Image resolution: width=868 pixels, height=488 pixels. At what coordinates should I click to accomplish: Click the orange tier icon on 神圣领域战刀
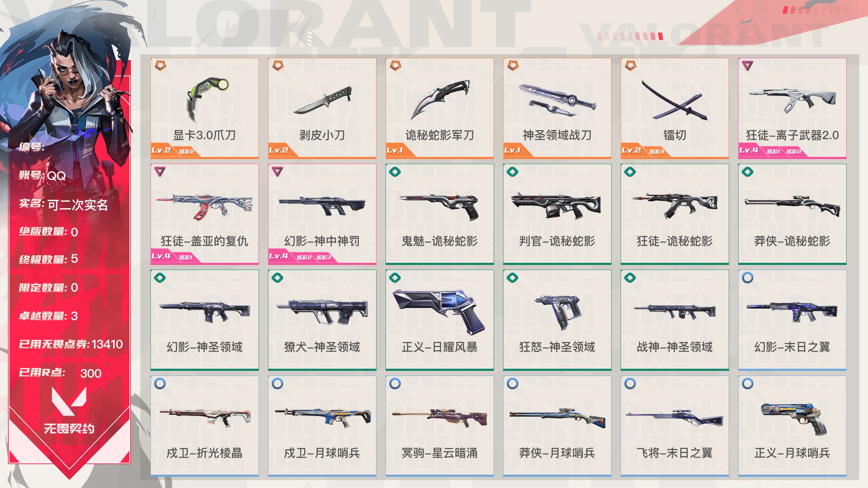pyautogui.click(x=513, y=66)
